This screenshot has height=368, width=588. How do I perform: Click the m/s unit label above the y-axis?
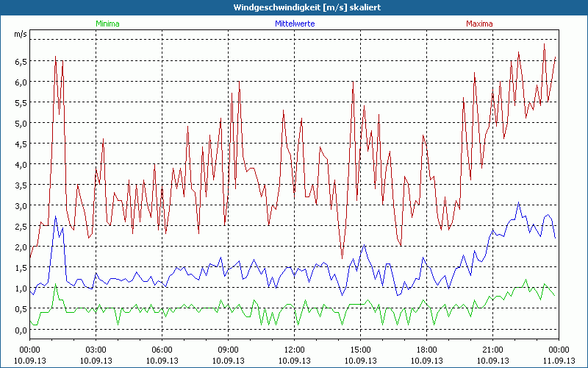tap(20, 34)
